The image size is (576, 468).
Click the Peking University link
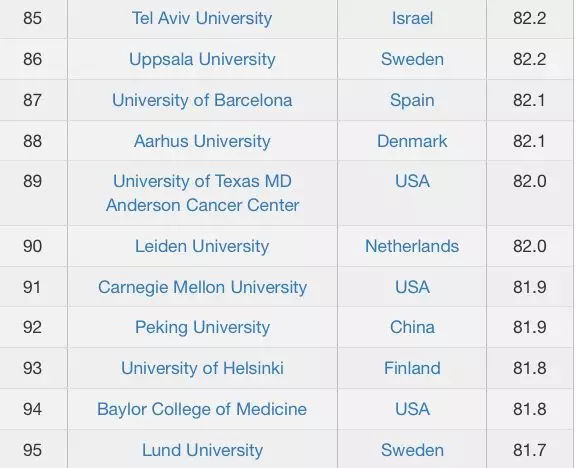(x=202, y=328)
